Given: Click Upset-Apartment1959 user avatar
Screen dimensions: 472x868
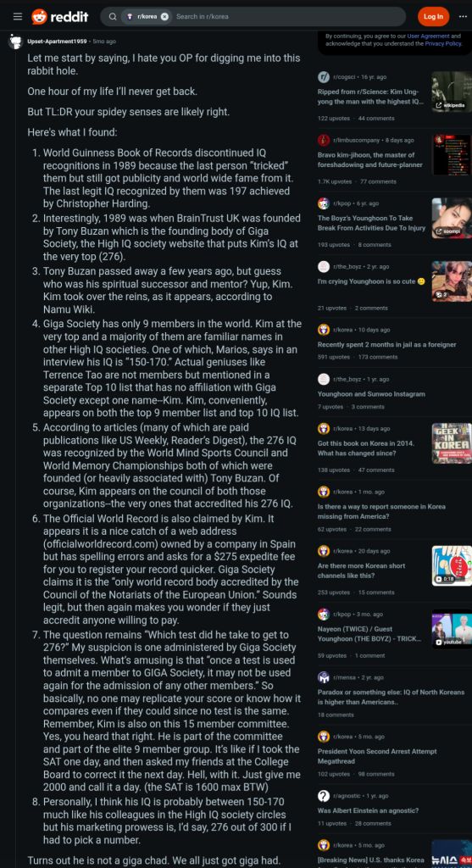Looking at the screenshot, I should (15, 42).
